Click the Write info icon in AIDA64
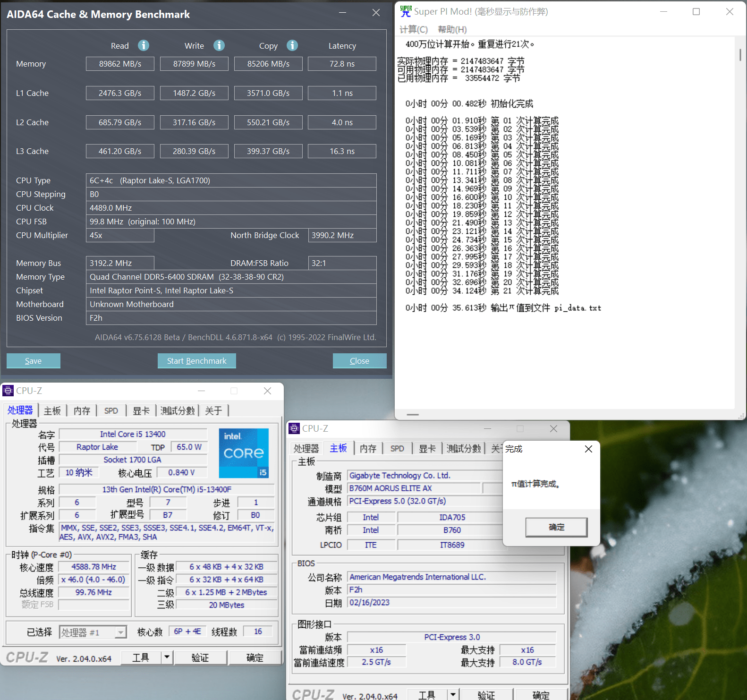The image size is (747, 700). click(x=219, y=45)
